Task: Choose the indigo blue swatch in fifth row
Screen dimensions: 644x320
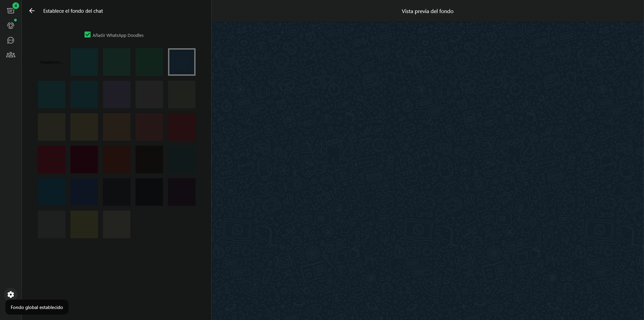Action: tap(84, 192)
